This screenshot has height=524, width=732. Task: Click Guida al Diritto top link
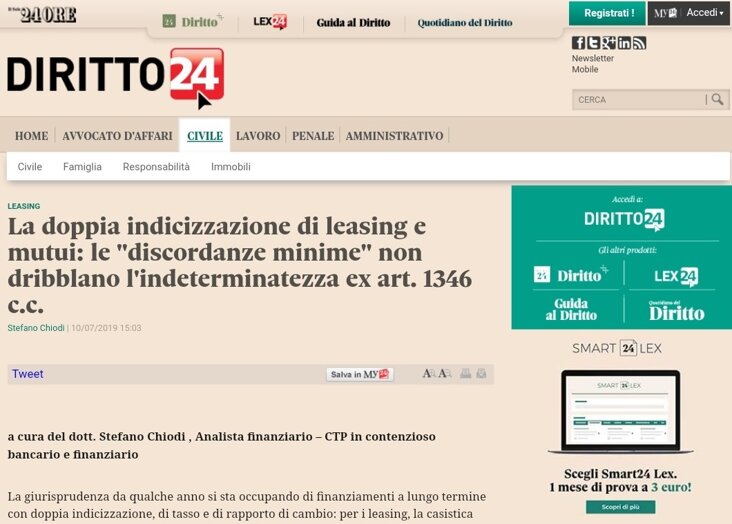click(x=353, y=22)
